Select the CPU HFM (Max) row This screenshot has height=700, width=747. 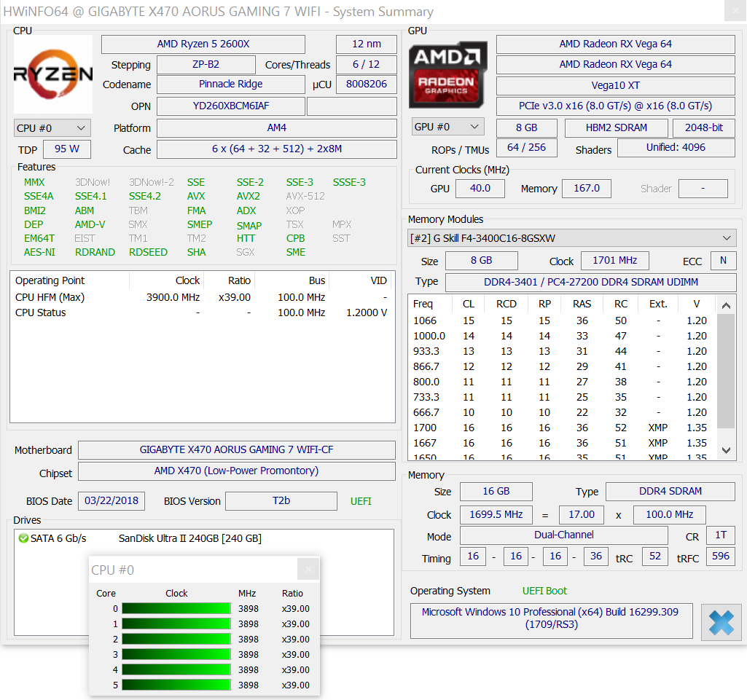pyautogui.click(x=202, y=298)
